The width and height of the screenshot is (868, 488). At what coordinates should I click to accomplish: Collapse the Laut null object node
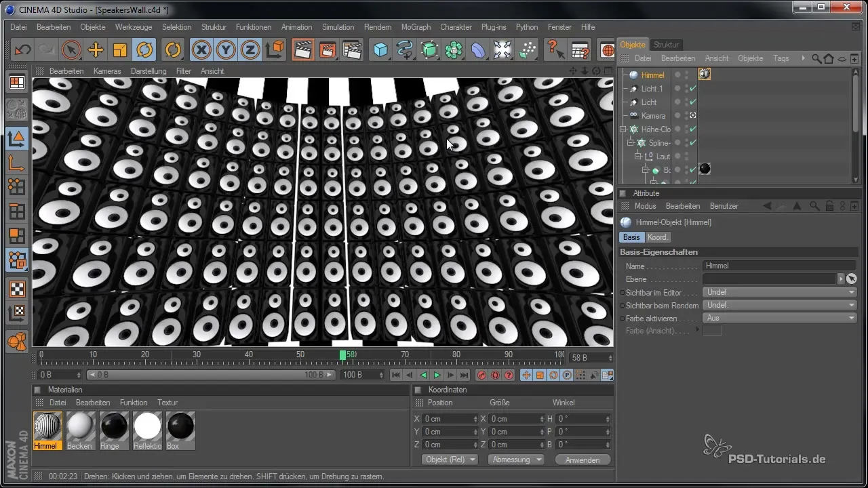(x=638, y=157)
